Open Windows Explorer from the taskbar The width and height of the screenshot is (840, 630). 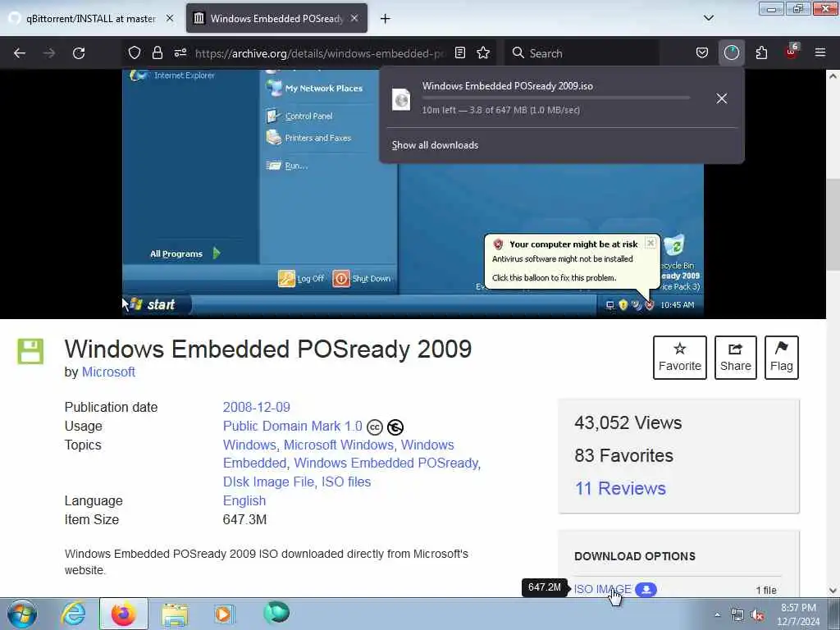coord(175,614)
